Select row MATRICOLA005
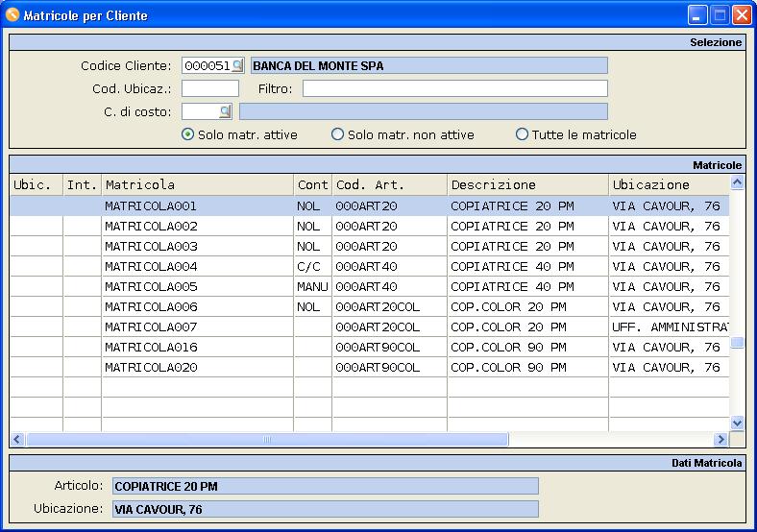Image resolution: width=757 pixels, height=532 pixels. coord(370,287)
